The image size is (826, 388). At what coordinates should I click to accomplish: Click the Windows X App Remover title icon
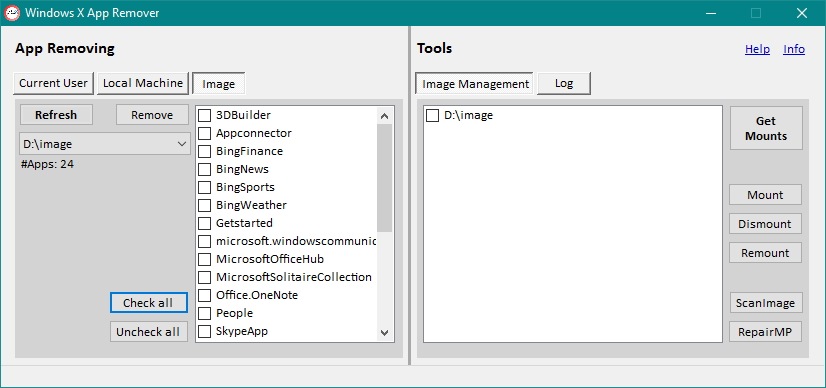point(12,13)
